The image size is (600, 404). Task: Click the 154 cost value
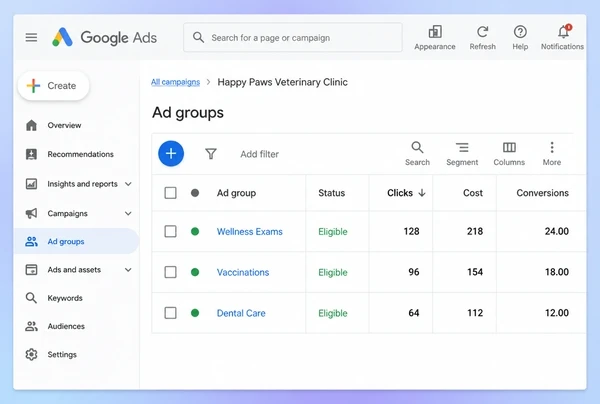coord(475,272)
